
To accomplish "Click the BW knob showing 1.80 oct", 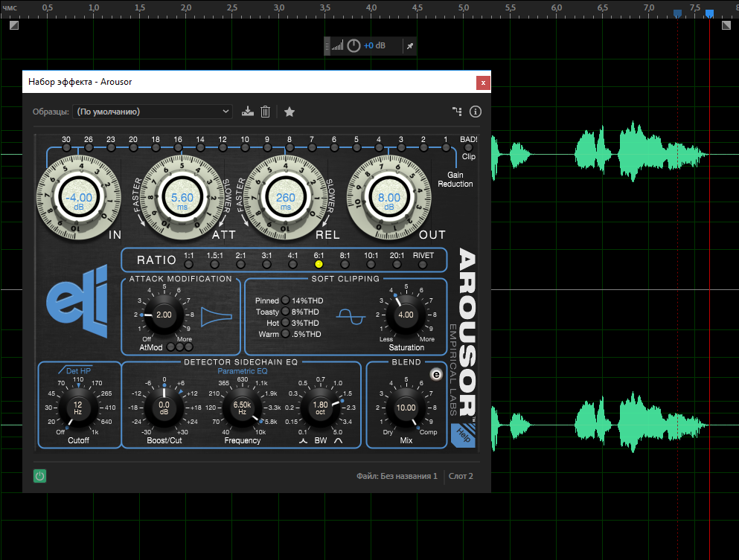I will pos(321,408).
